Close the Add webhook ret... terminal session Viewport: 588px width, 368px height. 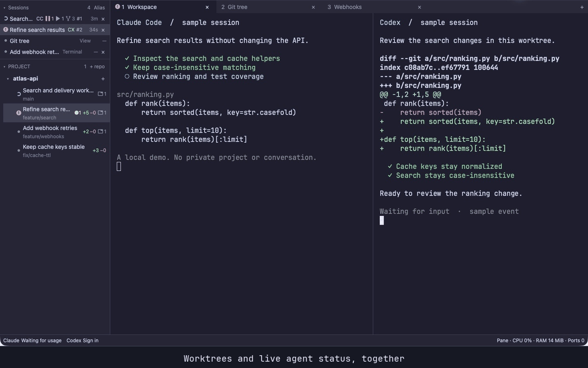pyautogui.click(x=103, y=52)
